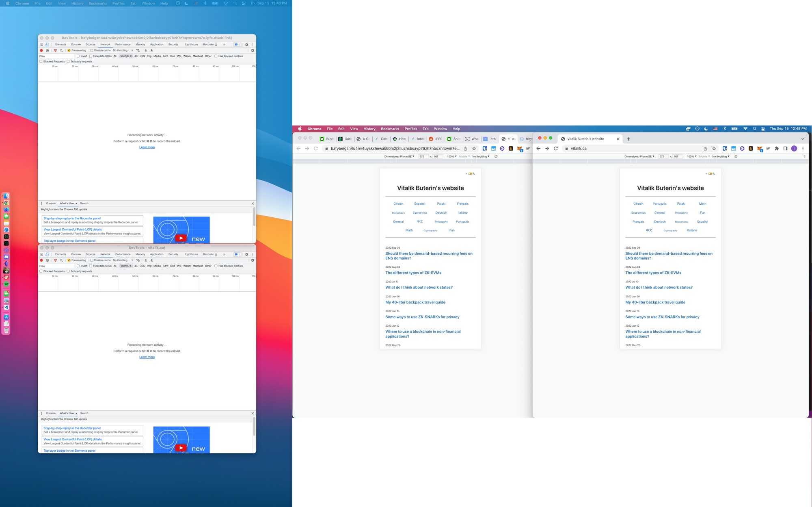
Task: Click Learn more link in ipfs DevTools
Action: click(x=147, y=147)
